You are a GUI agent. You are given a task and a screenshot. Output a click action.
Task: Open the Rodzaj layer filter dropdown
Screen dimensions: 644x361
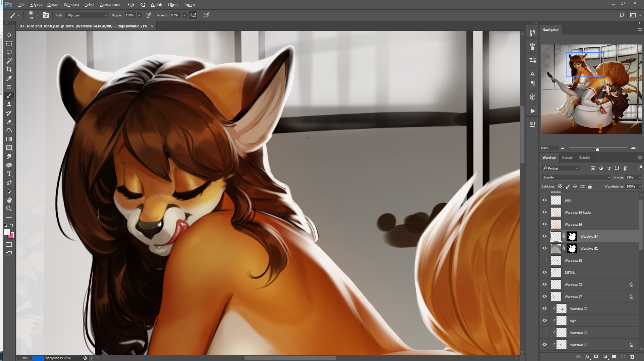560,168
